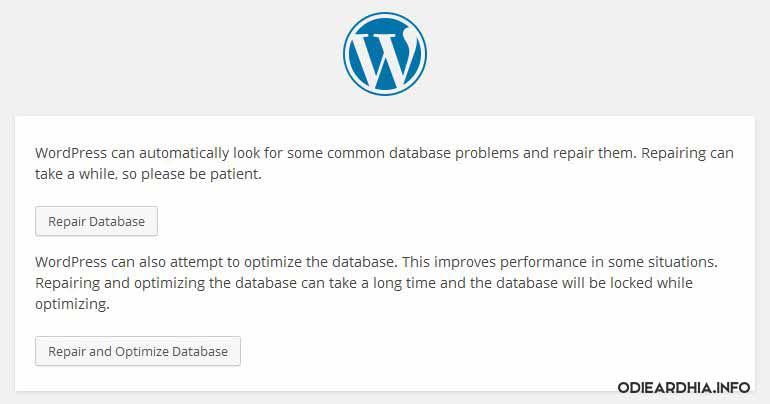Click the white W inside the logo
Viewport: 770px width, 404px height.
pos(385,58)
